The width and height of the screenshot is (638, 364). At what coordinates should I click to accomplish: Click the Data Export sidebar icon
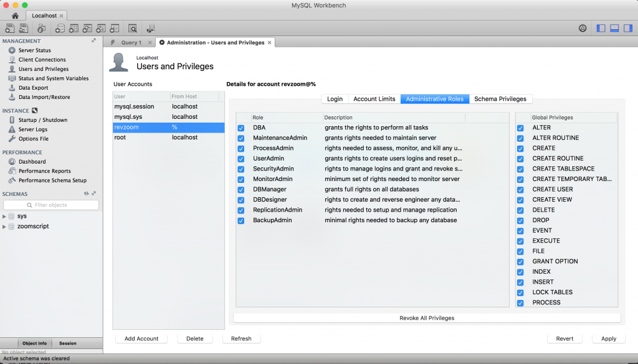point(12,87)
